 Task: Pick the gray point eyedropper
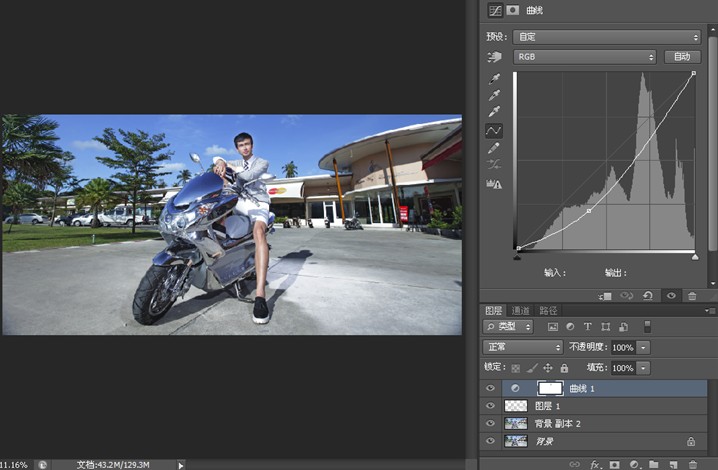point(494,95)
